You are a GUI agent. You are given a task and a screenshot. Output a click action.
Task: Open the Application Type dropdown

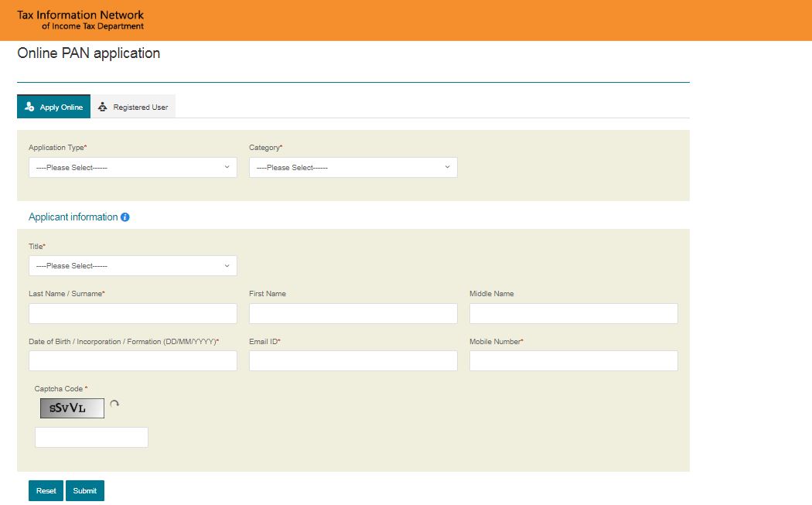pyautogui.click(x=133, y=168)
